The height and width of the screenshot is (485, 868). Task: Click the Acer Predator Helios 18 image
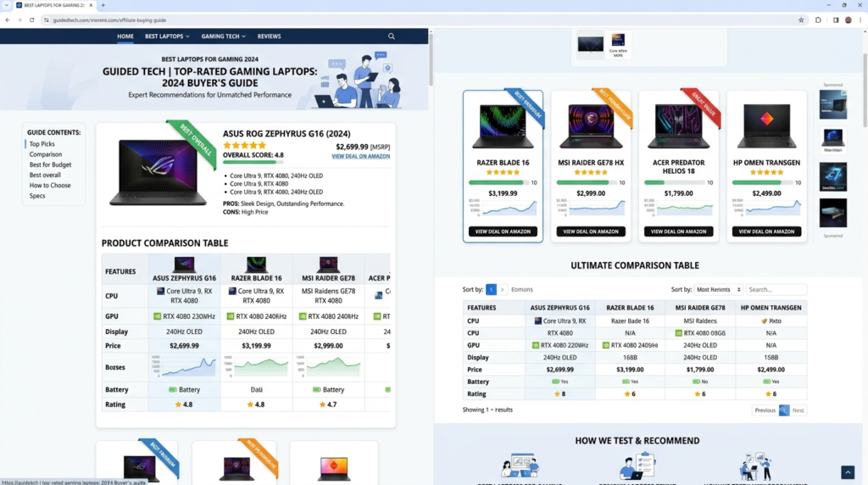[x=678, y=126]
